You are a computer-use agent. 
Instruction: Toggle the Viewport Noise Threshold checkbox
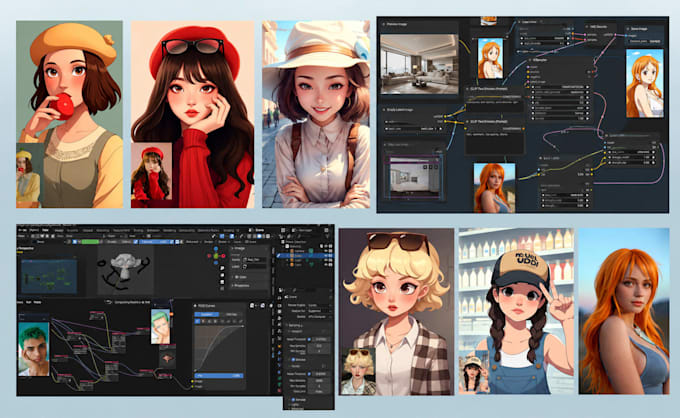(309, 340)
